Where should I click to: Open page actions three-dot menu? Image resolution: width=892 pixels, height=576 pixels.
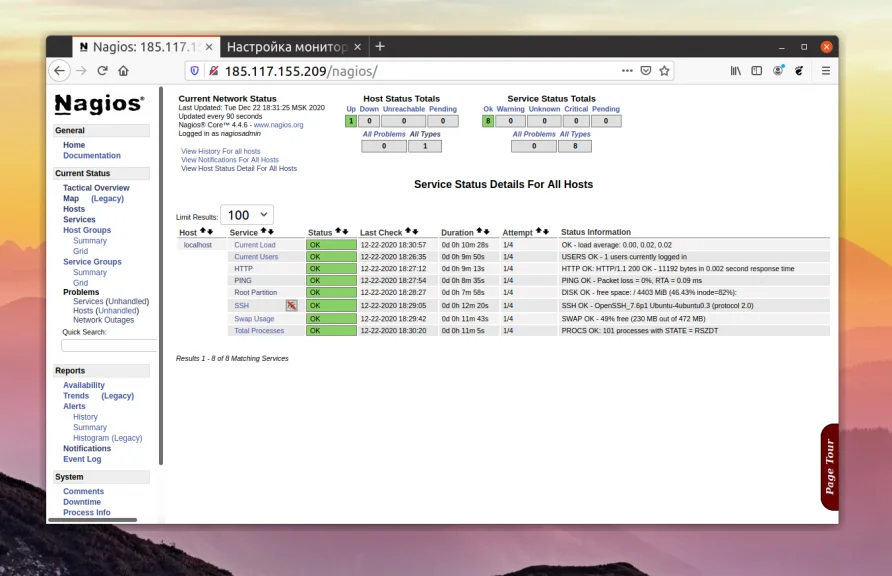tap(627, 71)
